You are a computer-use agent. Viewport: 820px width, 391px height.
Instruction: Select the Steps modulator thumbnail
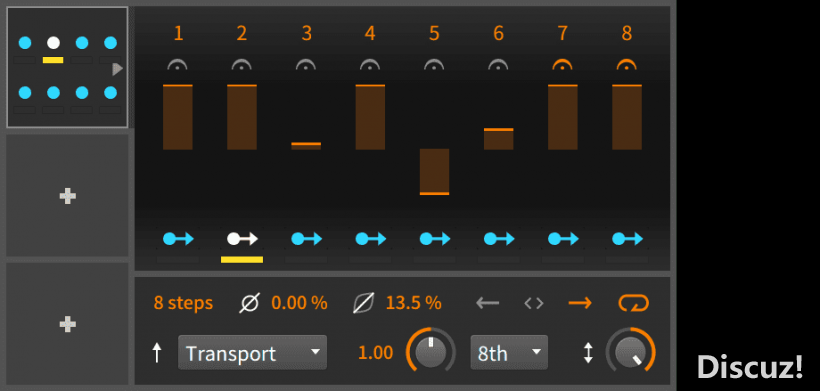pos(67,67)
